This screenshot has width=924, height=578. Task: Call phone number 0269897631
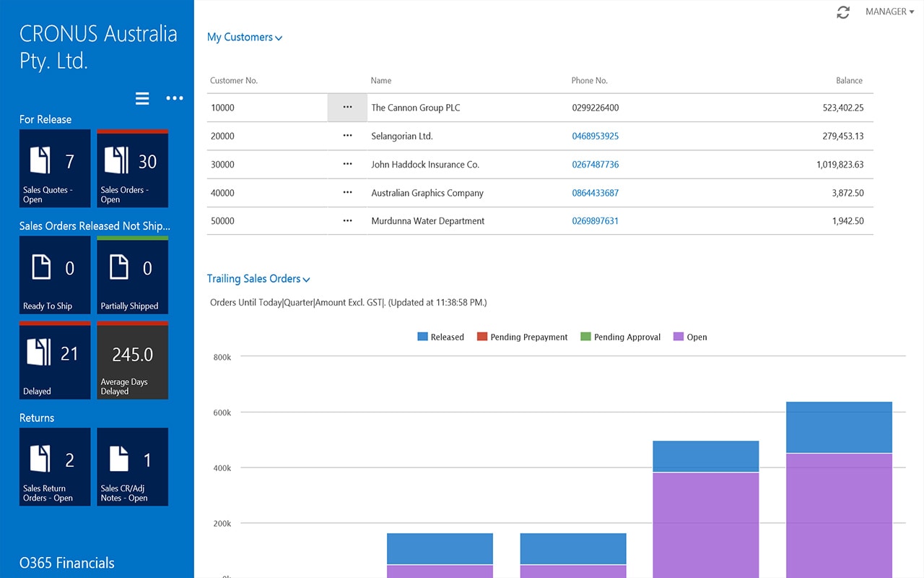[x=596, y=221]
